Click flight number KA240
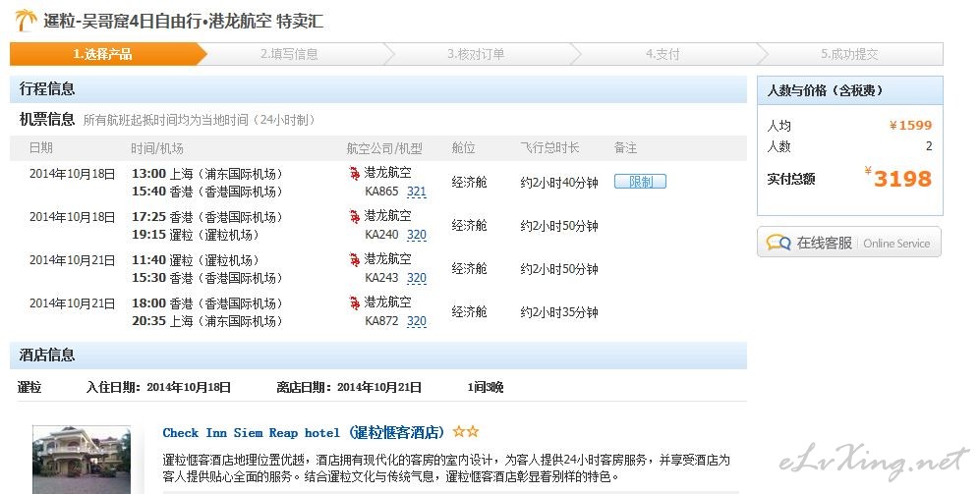 (381, 234)
